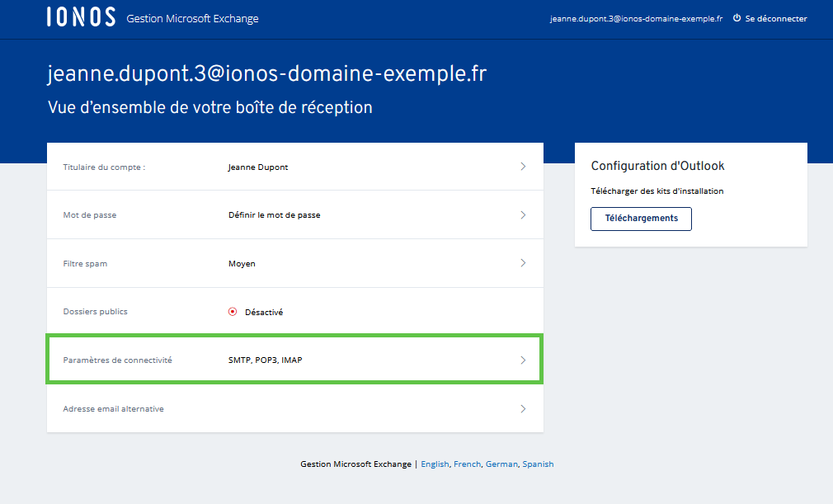833x504 pixels.
Task: Switch language to Spanish
Action: click(x=538, y=464)
